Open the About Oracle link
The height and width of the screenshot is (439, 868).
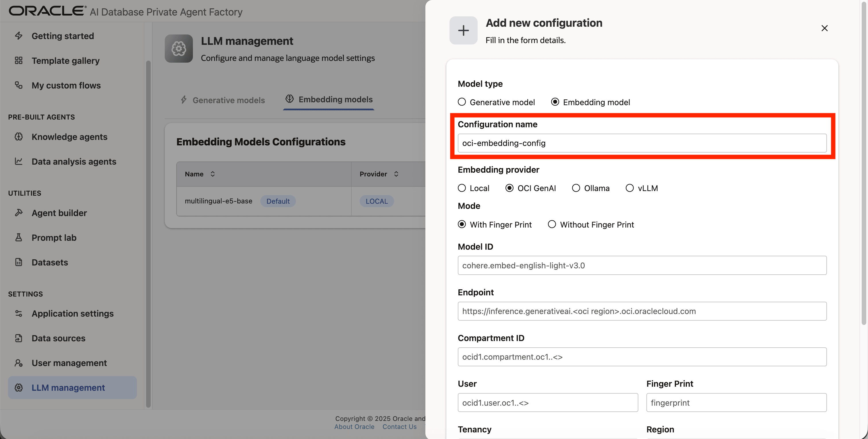coord(354,427)
